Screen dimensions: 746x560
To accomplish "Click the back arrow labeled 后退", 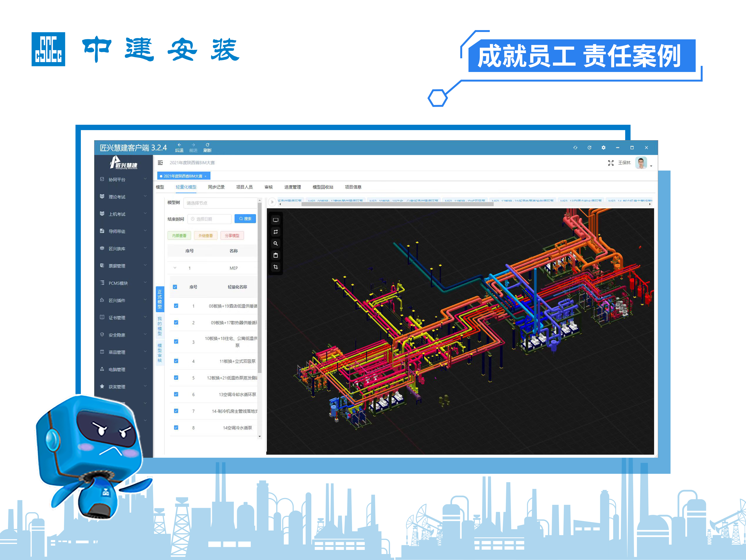I will pos(179,147).
